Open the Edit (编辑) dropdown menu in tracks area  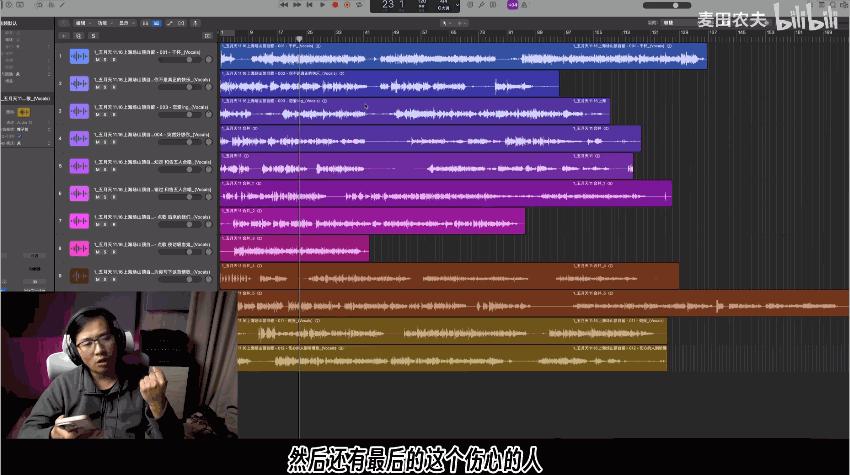tap(82, 23)
